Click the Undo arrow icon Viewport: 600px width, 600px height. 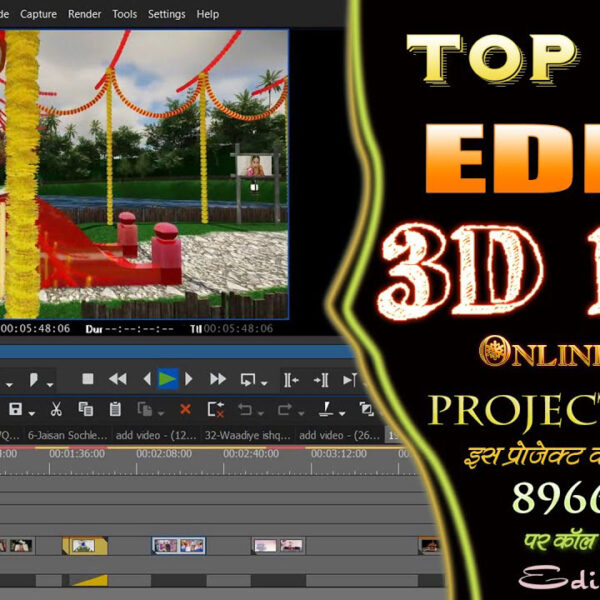pos(245,409)
